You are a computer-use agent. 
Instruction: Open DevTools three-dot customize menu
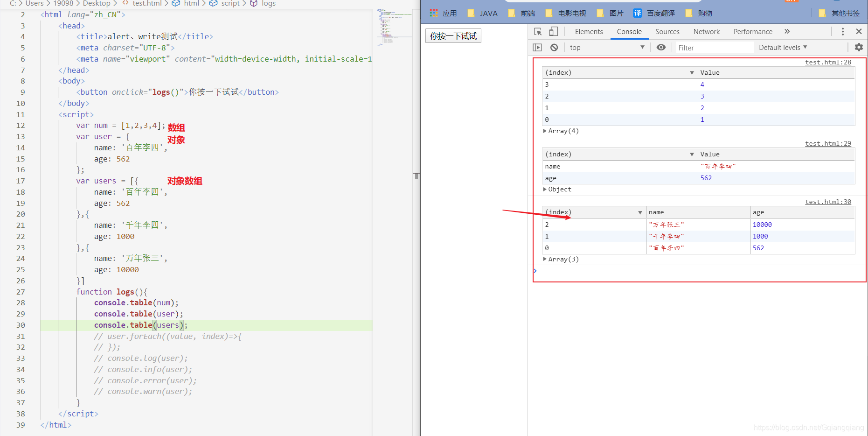coord(842,31)
